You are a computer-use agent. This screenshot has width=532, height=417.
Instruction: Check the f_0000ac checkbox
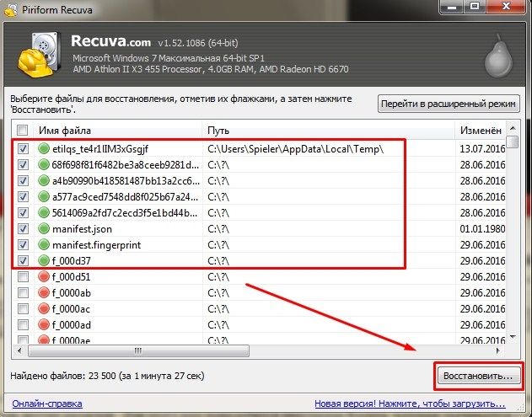(23, 309)
